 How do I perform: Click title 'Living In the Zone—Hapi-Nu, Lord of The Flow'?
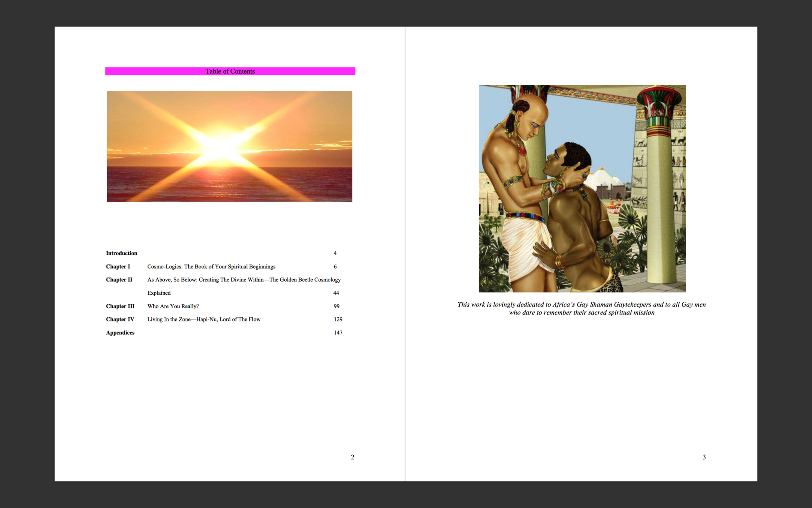[x=204, y=319]
